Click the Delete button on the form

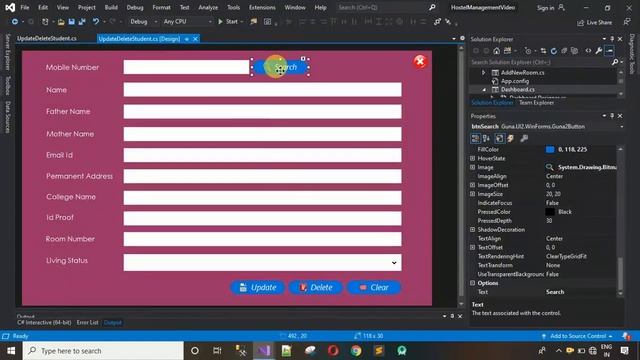click(316, 287)
